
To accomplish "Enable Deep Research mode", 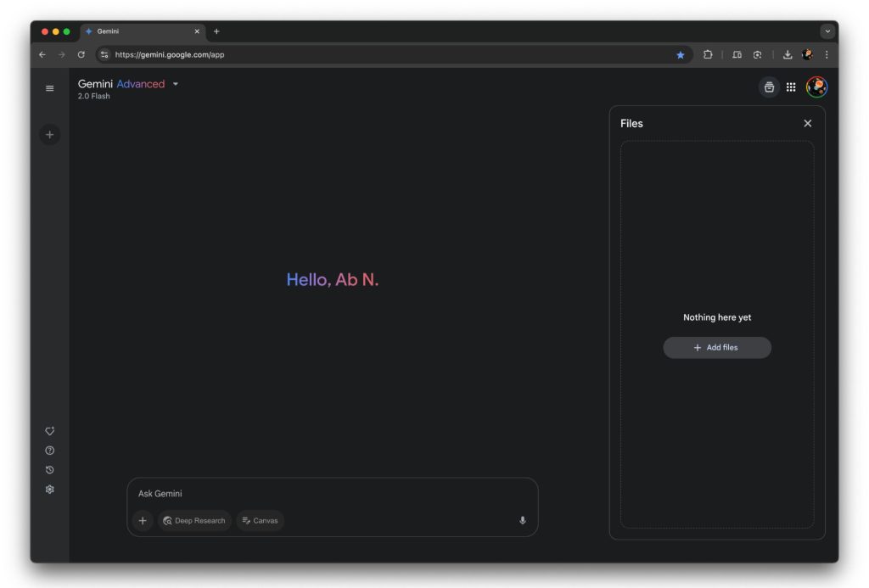I will pos(194,520).
